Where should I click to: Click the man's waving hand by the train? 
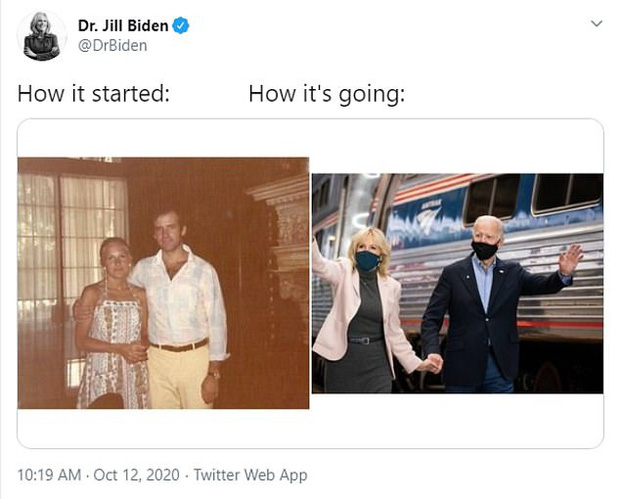pyautogui.click(x=570, y=259)
